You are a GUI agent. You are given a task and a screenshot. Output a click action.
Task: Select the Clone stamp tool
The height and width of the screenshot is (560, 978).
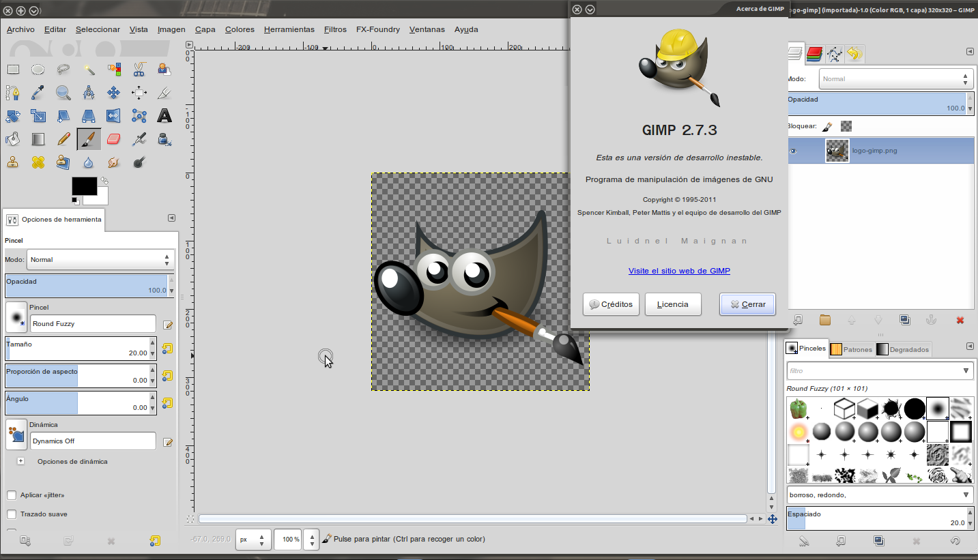12,162
